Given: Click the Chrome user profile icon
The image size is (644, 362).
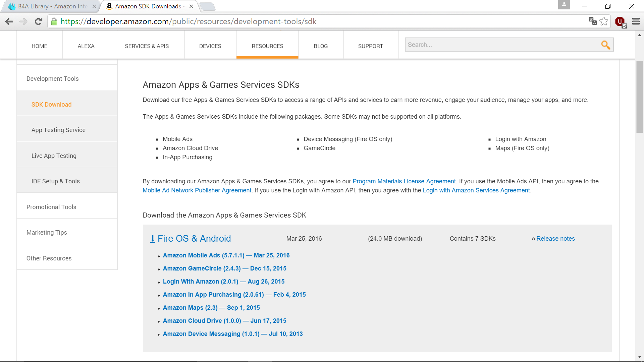Looking at the screenshot, I should point(564,5).
